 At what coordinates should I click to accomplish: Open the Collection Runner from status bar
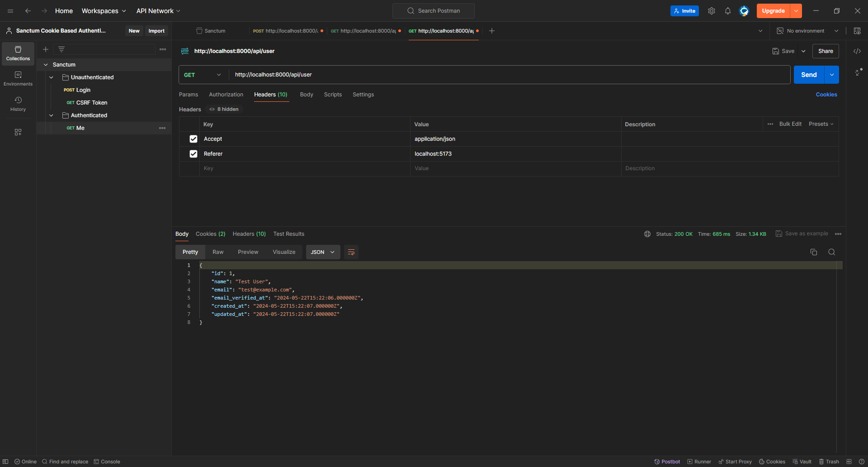[699, 462]
